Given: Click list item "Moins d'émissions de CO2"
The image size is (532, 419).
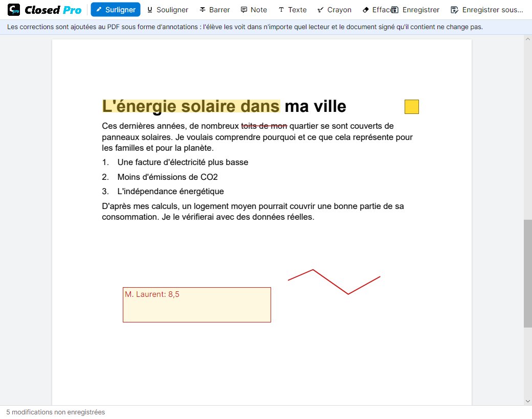Looking at the screenshot, I should pos(167,177).
